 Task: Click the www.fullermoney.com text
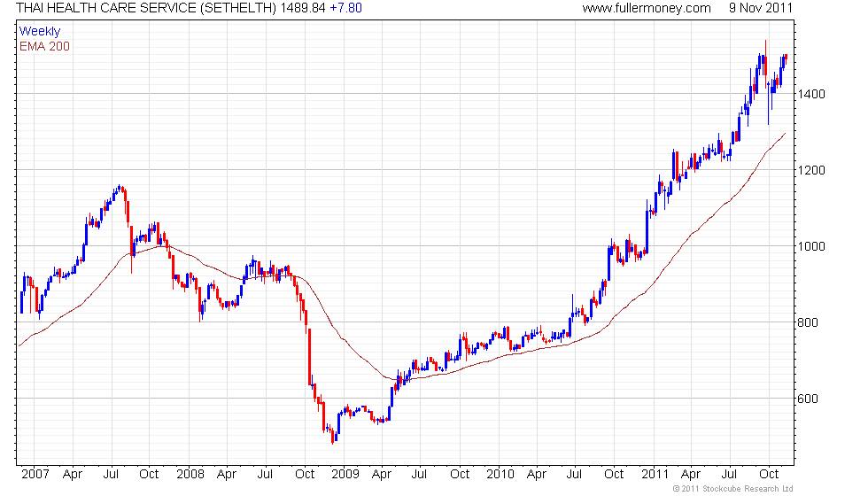tap(647, 8)
